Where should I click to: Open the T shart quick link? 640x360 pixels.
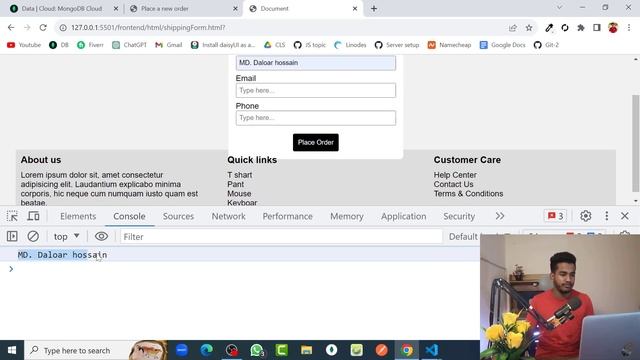pos(240,175)
